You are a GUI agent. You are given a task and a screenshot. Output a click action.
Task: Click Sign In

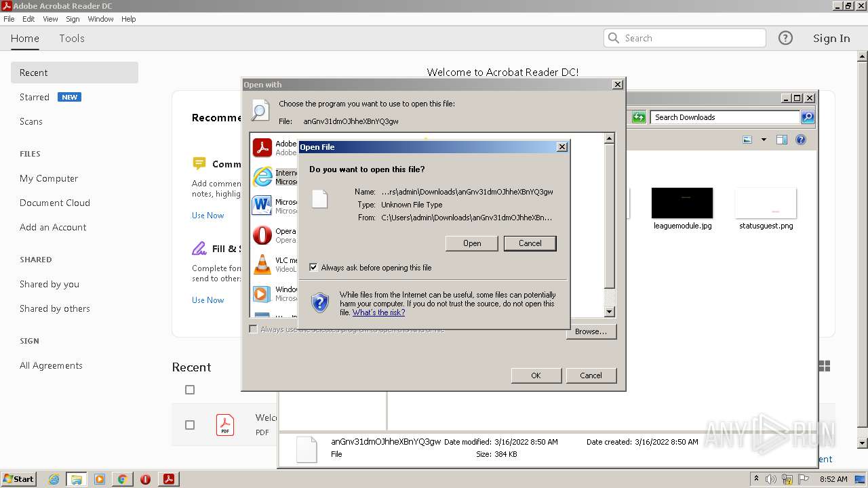831,39
